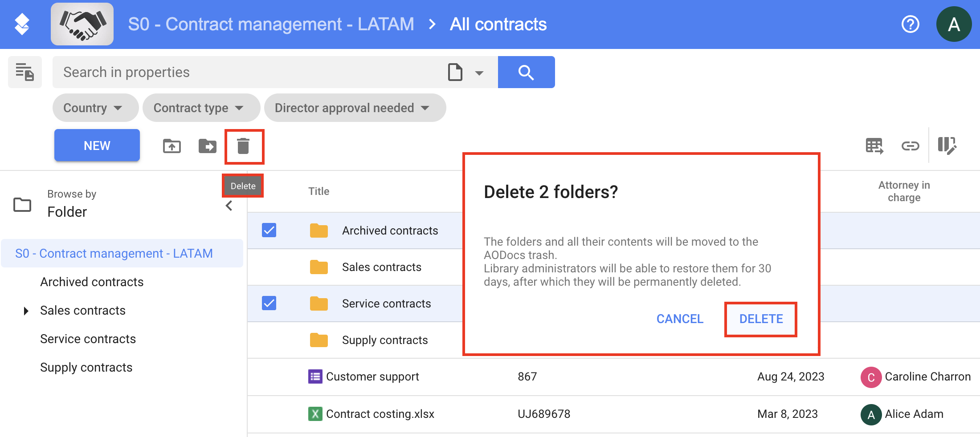
Task: Click the export table view icon
Action: tap(874, 146)
